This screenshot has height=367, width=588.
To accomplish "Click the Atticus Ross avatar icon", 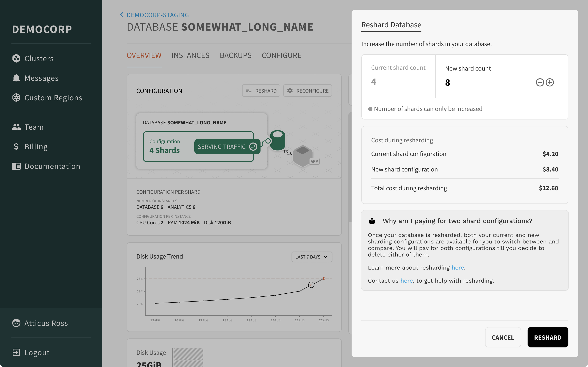I will click(x=16, y=323).
